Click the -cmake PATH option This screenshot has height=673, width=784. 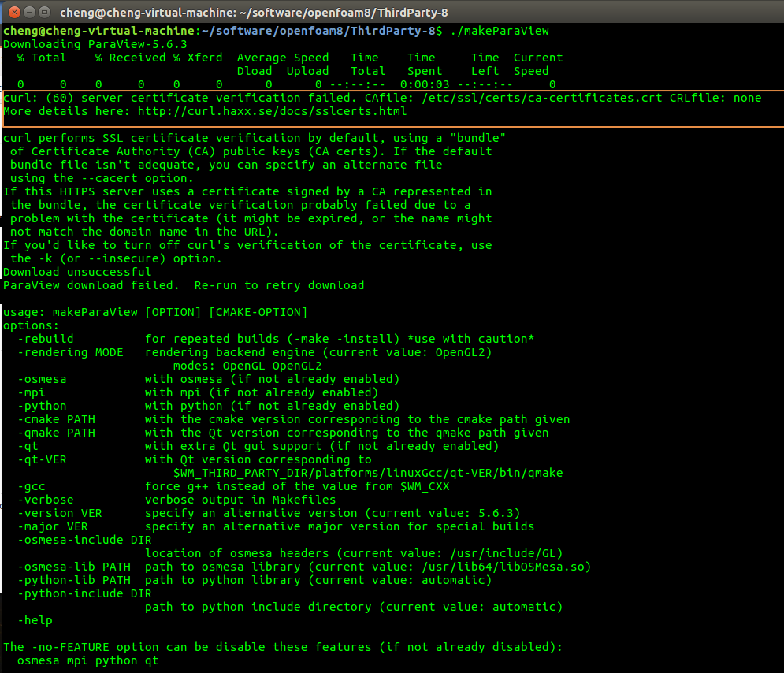coord(56,419)
